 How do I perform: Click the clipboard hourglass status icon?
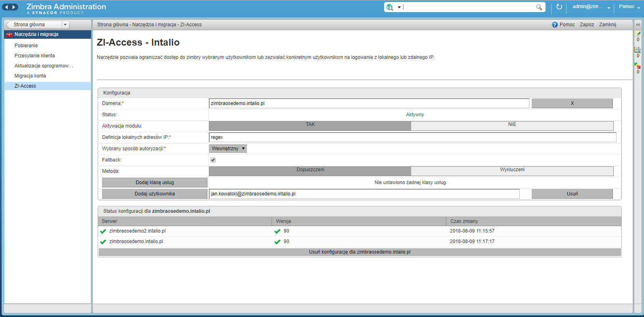[x=638, y=50]
